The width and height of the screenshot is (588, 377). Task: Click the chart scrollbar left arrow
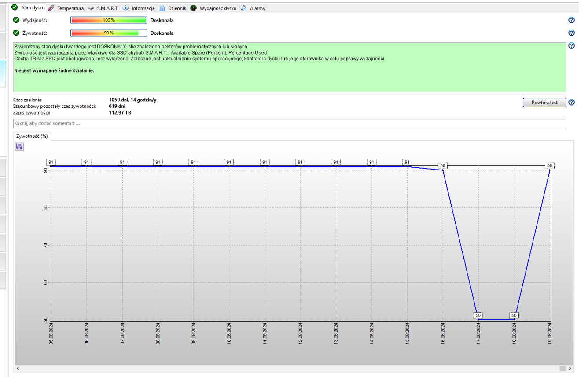(18, 368)
